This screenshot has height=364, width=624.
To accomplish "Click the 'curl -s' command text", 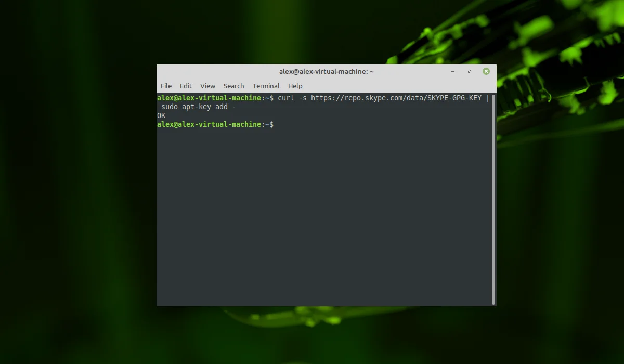I will tap(292, 98).
